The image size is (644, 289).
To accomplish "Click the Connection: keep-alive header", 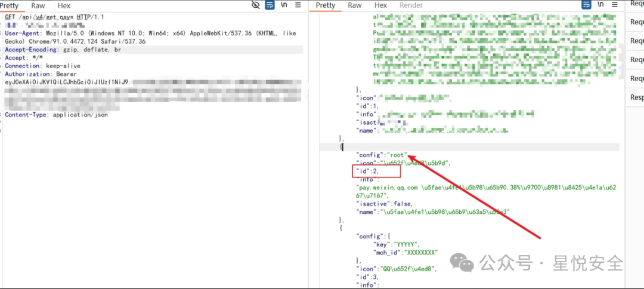I will click(x=43, y=66).
